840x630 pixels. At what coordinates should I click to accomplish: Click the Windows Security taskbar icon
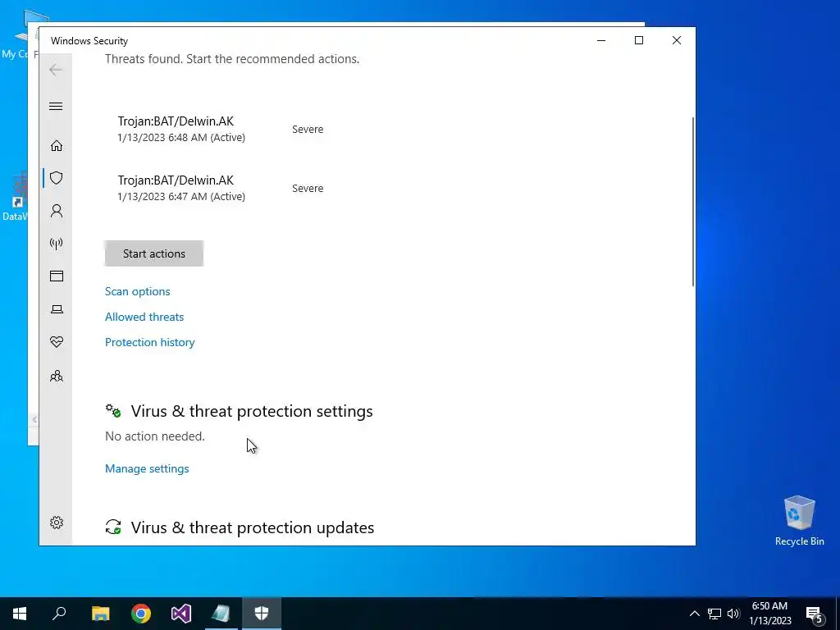point(262,614)
